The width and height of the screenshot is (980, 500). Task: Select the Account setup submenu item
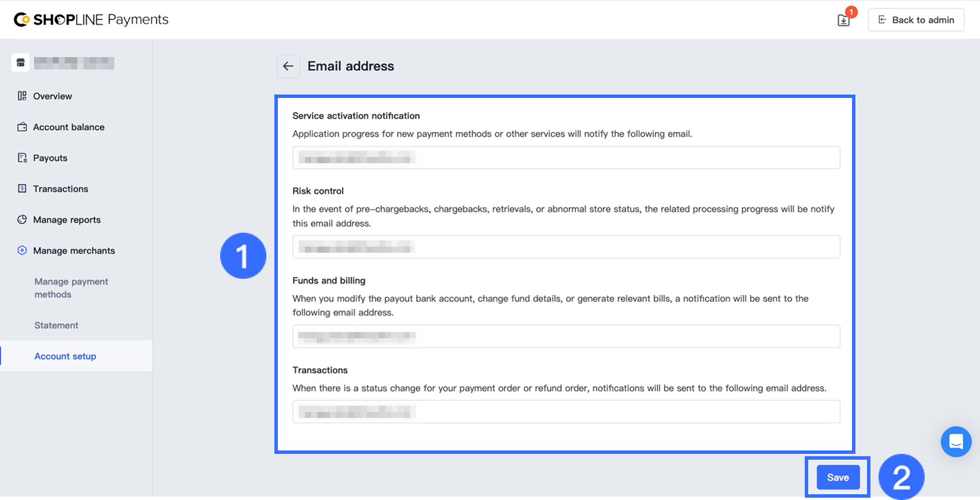pos(65,356)
